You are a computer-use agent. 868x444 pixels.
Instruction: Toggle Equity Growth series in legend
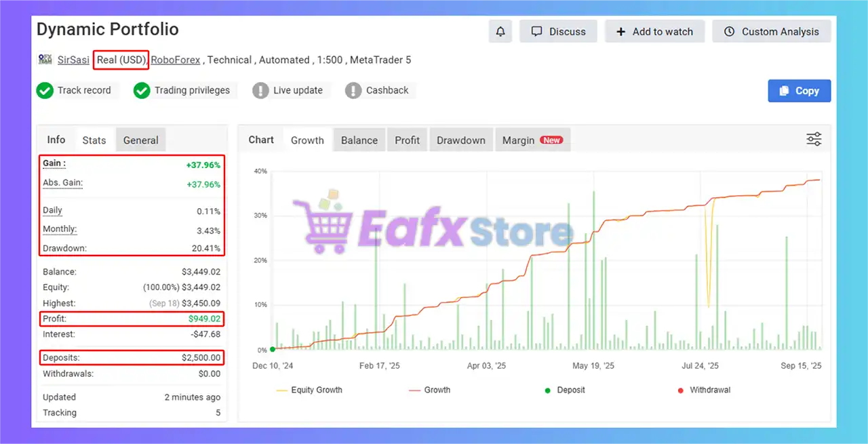point(309,390)
